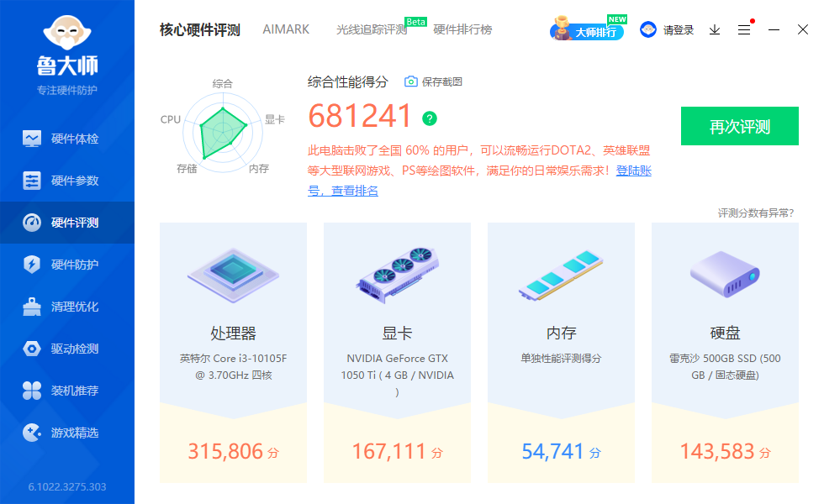This screenshot has height=504, width=824.
Task: Click 硬盘 card title
Action: [725, 333]
